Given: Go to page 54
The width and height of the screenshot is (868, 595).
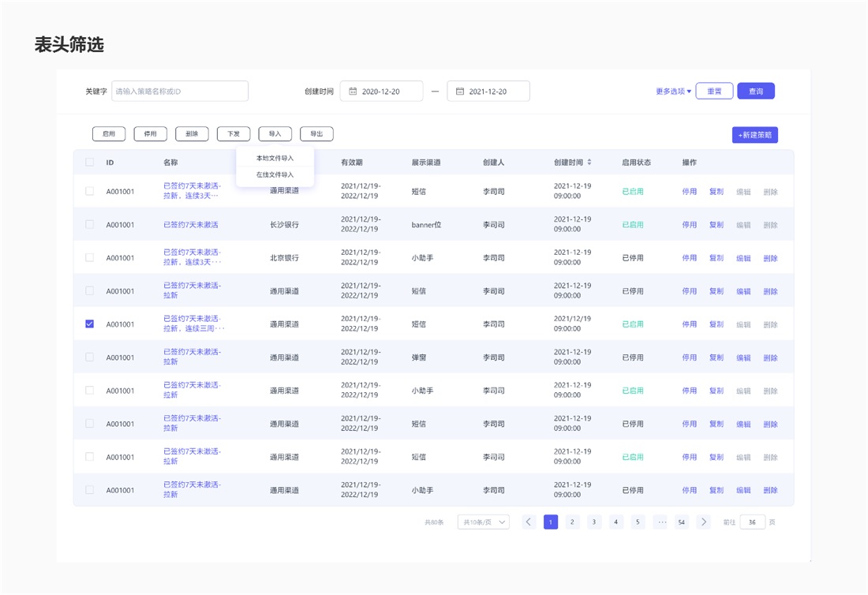Looking at the screenshot, I should pos(682,522).
